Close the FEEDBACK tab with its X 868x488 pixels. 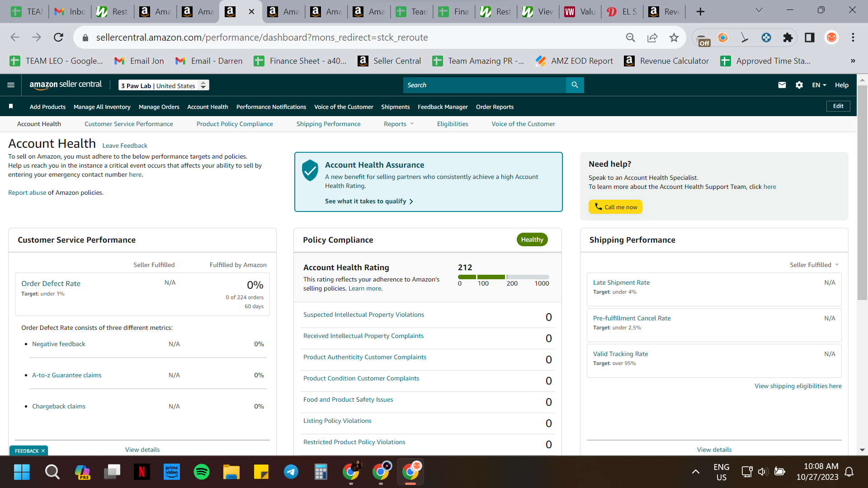point(43,451)
